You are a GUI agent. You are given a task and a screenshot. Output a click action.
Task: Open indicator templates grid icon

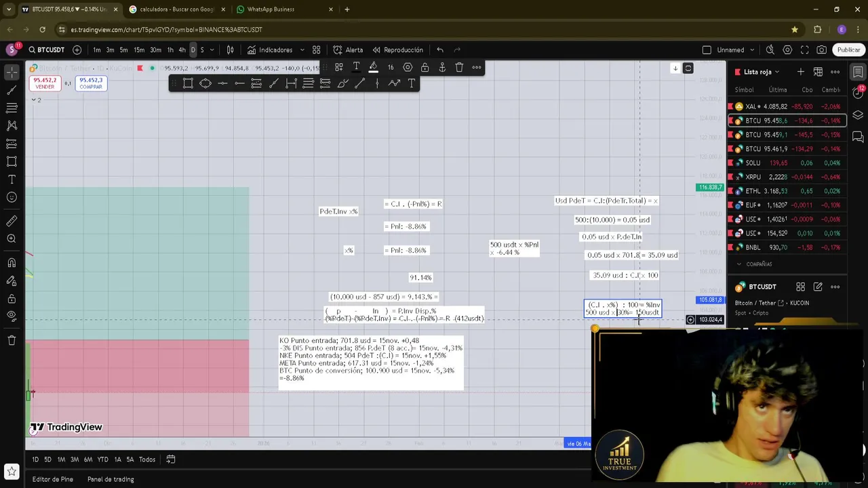coord(316,49)
